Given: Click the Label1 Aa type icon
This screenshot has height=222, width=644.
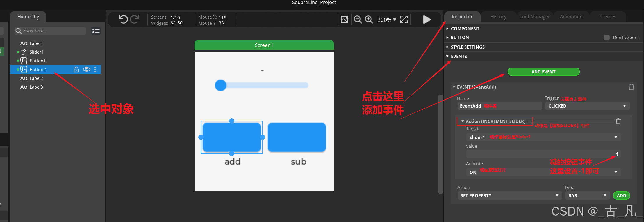Looking at the screenshot, I should click(x=24, y=43).
